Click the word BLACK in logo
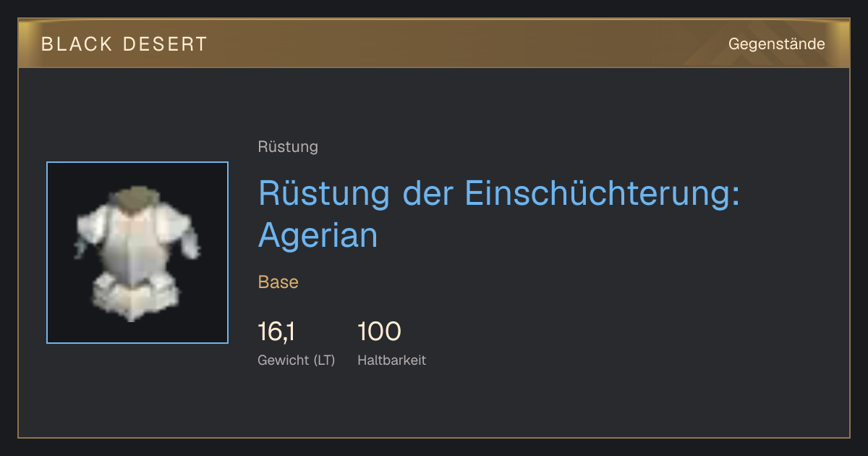868x456 pixels. tap(77, 44)
